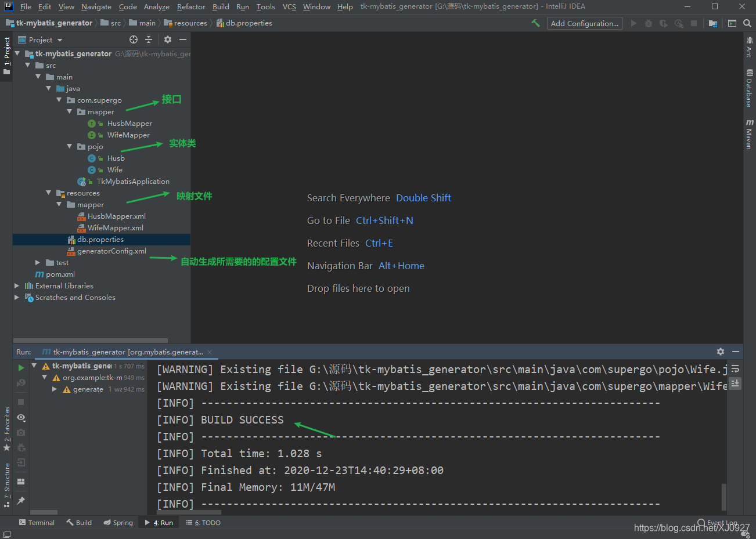Open the Database side tool window
This screenshot has width=756, height=539.
(x=750, y=88)
